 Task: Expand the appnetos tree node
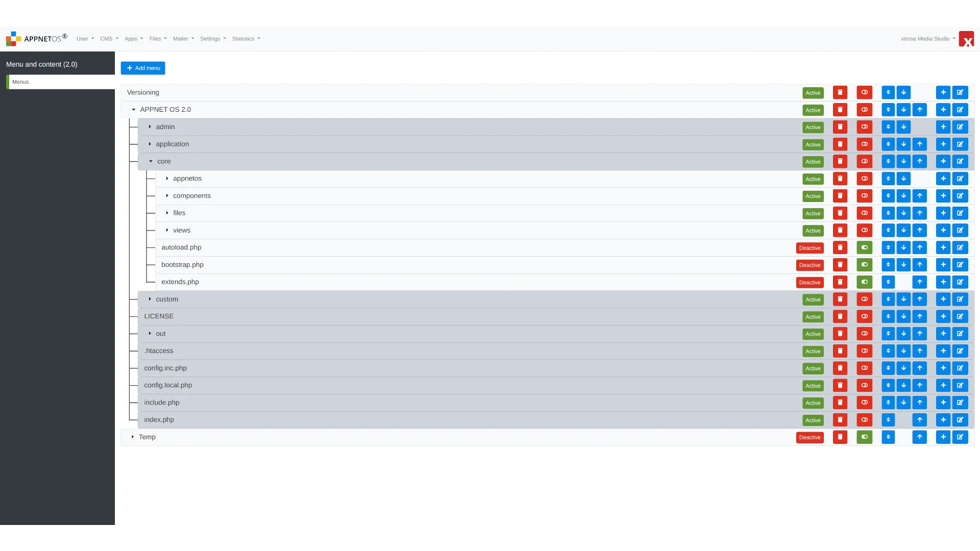pos(167,178)
